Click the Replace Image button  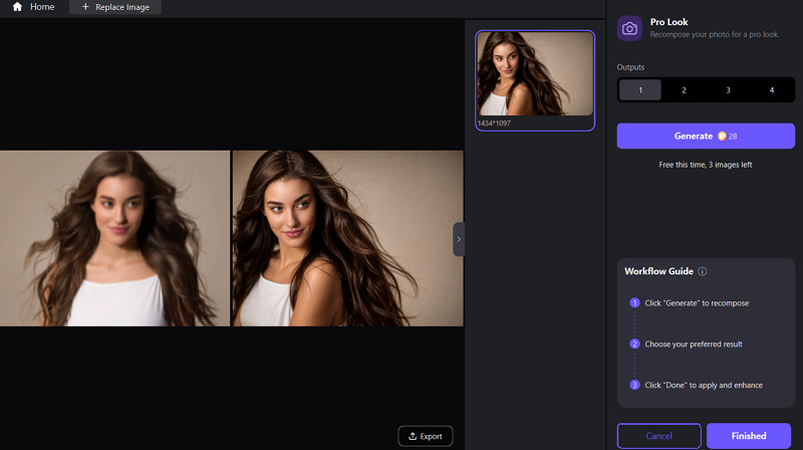[x=115, y=7]
